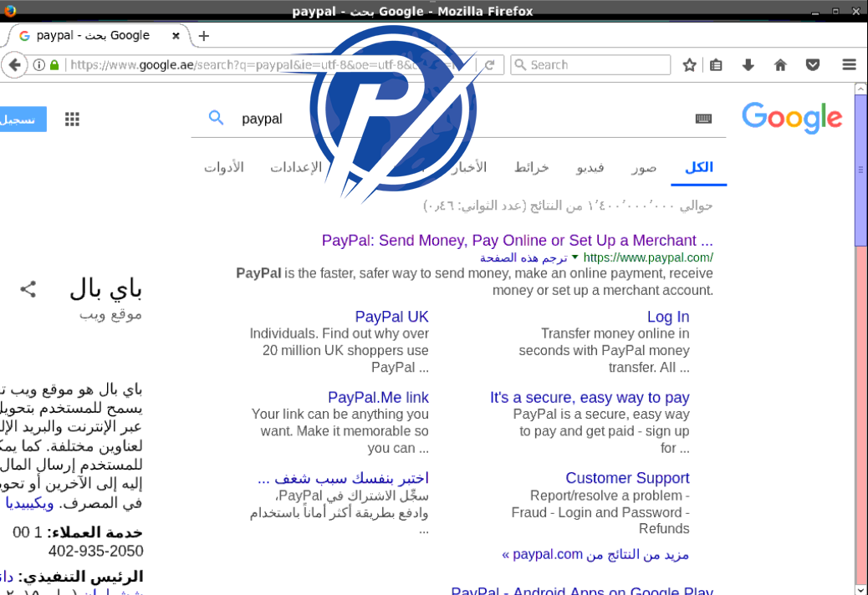Open the Customer Support link

(628, 478)
